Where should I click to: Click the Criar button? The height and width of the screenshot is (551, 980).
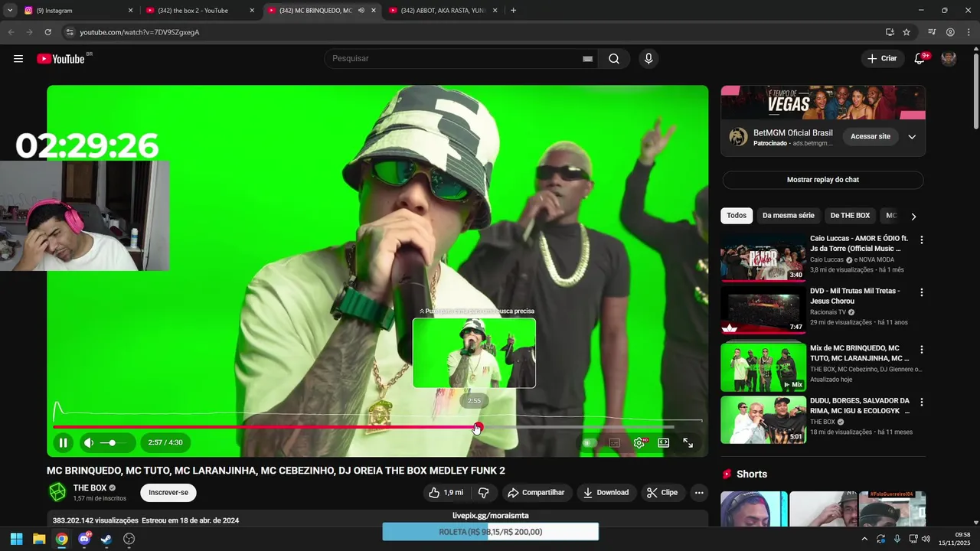(882, 59)
